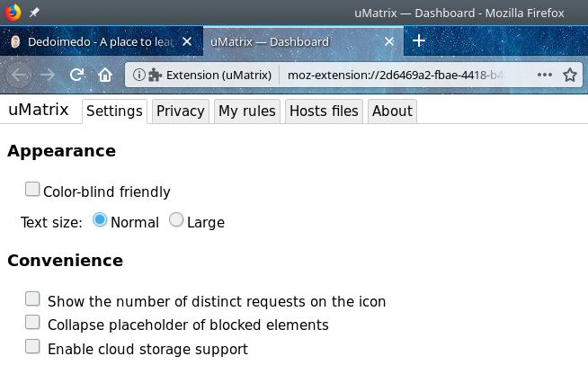Enable Color-blind friendly checkbox
This screenshot has height=383, width=588.
point(32,189)
